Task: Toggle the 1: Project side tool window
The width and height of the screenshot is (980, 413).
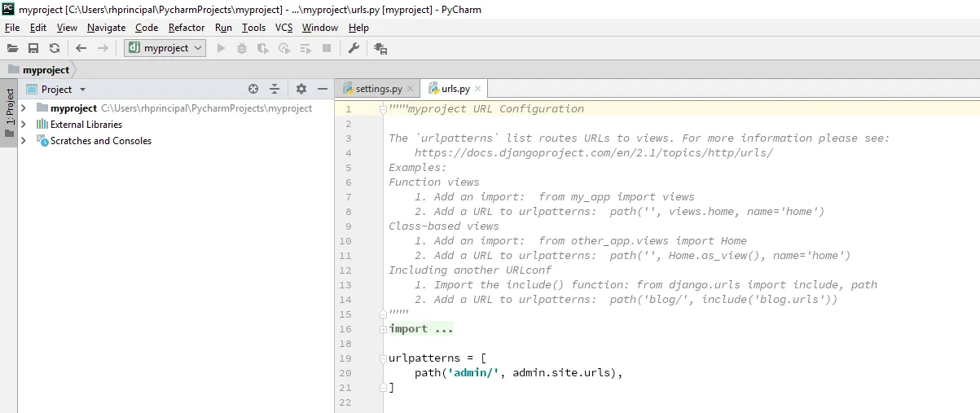Action: pos(9,112)
